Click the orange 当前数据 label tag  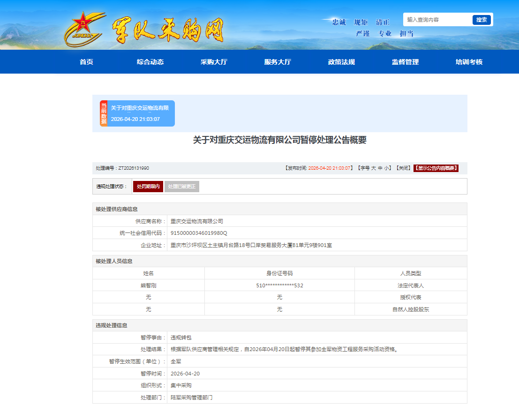point(104,113)
